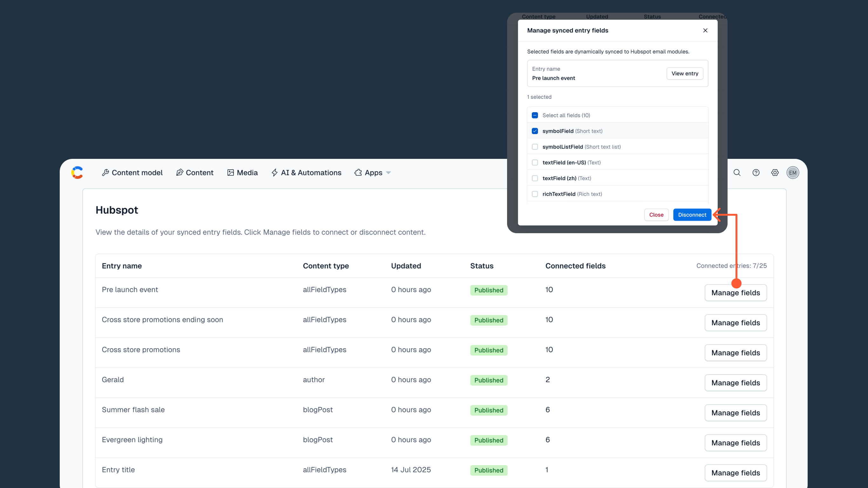
Task: Click the 14 Jul 2025 updated date
Action: pyautogui.click(x=411, y=470)
